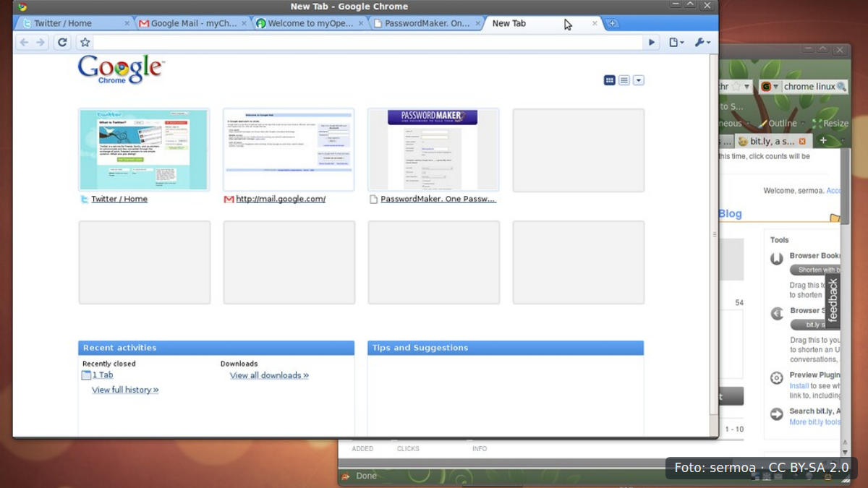
Task: Reopen the recently closed 1 Tab
Action: click(x=103, y=375)
